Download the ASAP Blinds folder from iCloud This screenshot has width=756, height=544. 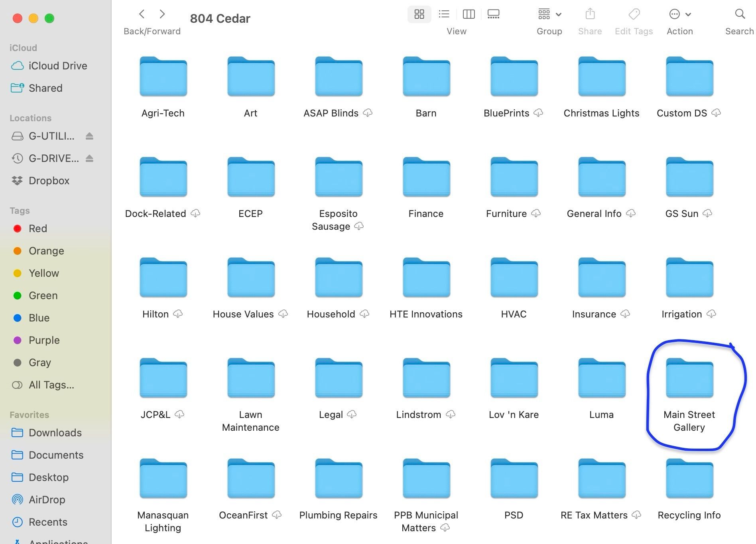(368, 113)
